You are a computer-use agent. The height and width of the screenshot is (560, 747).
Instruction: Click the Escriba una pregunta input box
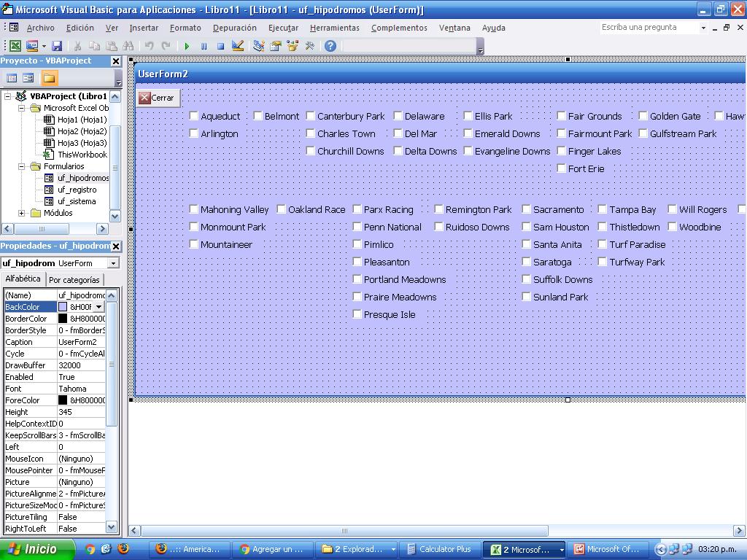click(650, 27)
